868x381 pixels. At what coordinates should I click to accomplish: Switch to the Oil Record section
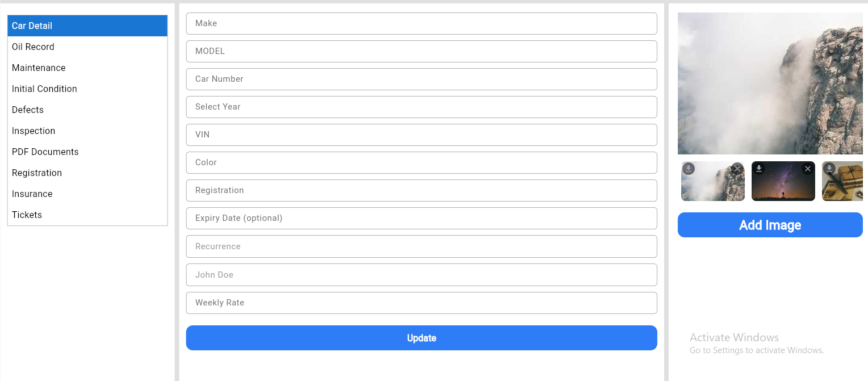[x=33, y=47]
